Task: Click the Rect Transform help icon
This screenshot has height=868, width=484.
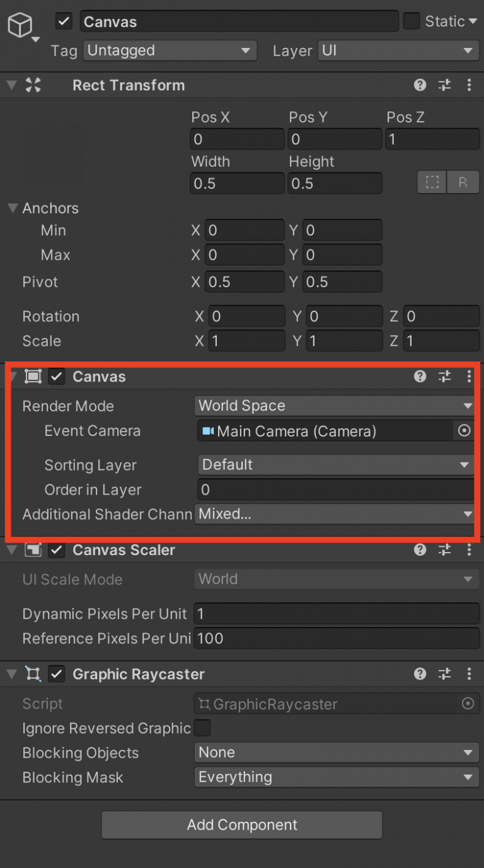Action: pos(420,85)
